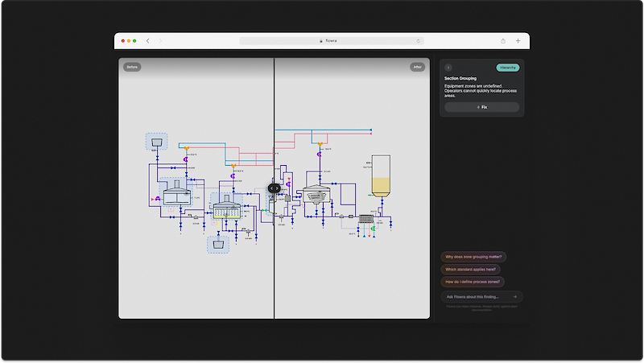Select the large left mash tank vessel
This screenshot has height=363, width=644.
177,193
